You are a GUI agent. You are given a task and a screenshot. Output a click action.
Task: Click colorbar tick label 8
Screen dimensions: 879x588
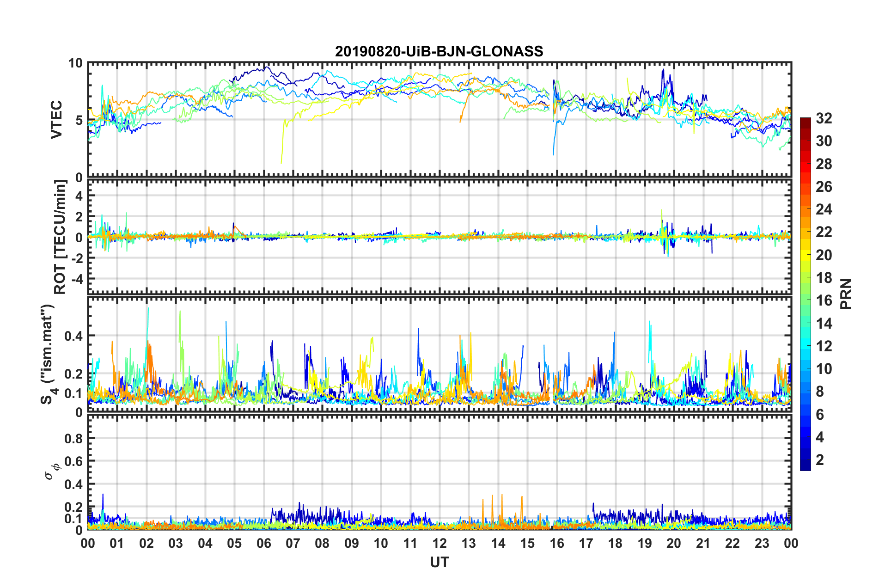pos(820,392)
